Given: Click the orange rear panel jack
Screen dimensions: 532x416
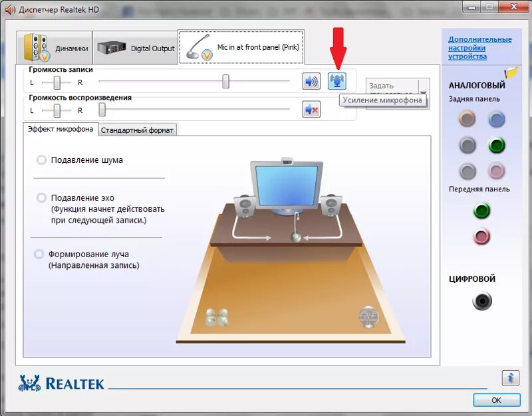Looking at the screenshot, I should tap(467, 119).
